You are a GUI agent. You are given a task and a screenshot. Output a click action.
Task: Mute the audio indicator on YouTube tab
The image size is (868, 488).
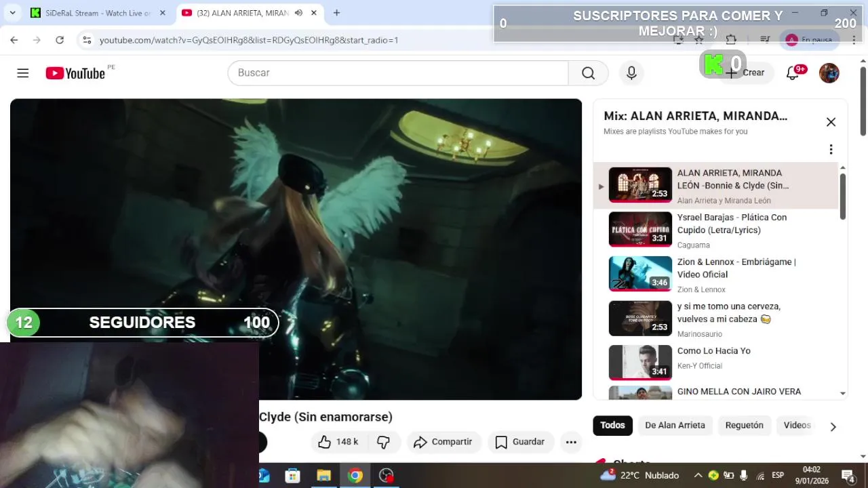pos(298,13)
